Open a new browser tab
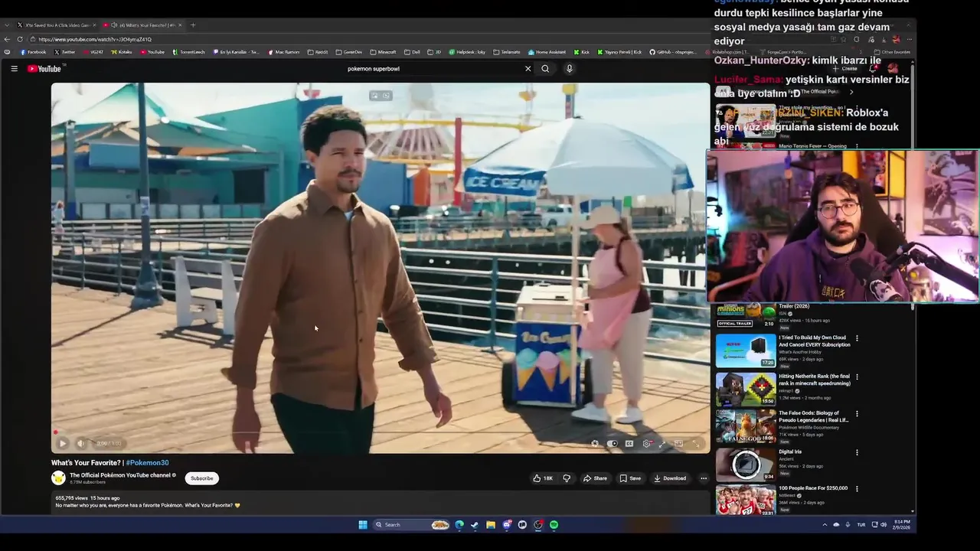980x551 pixels. pyautogui.click(x=193, y=25)
